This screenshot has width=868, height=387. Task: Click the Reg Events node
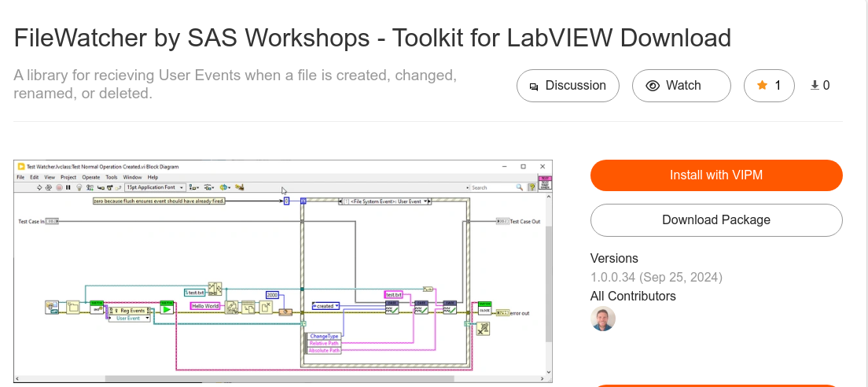[x=130, y=311]
